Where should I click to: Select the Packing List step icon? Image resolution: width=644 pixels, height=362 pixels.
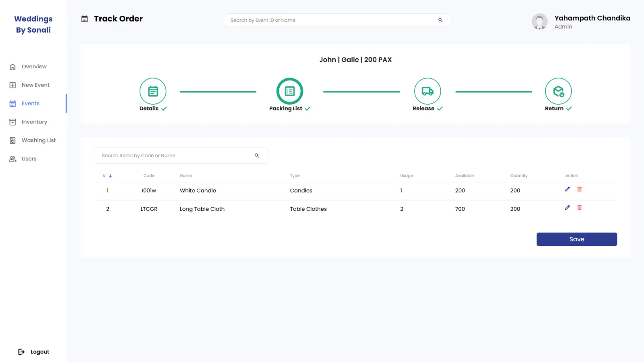(x=290, y=91)
